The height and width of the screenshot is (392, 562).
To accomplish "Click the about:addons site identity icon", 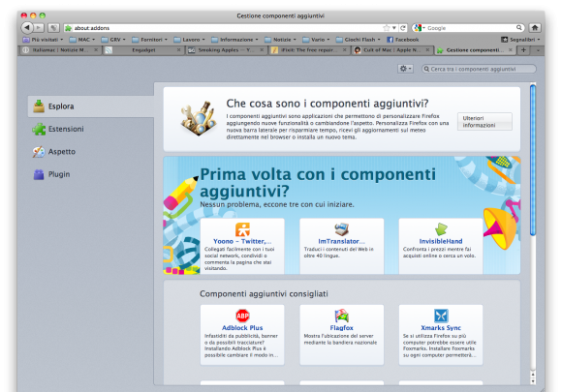I will click(68, 28).
